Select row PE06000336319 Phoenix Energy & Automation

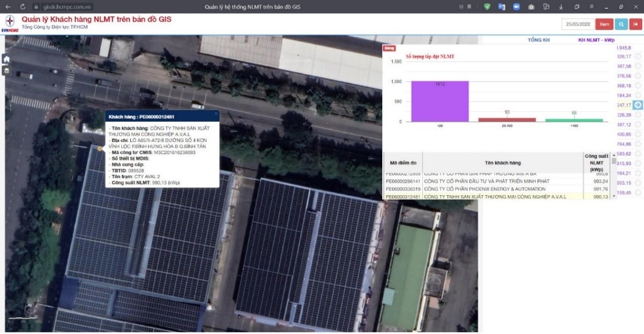(497, 189)
